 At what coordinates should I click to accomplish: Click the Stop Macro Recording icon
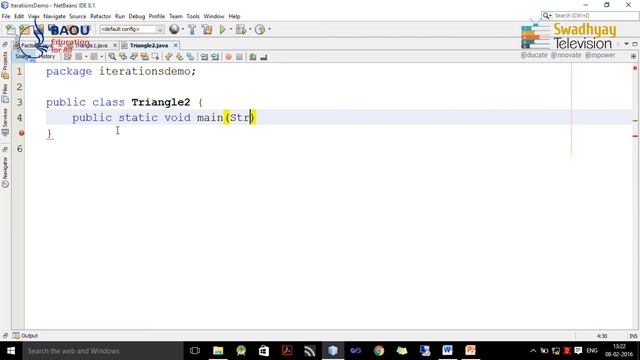click(x=240, y=57)
